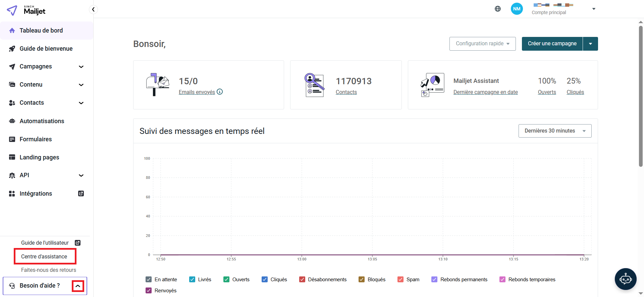The width and height of the screenshot is (644, 297).
Task: Click Créer une campagne button
Action: [552, 44]
